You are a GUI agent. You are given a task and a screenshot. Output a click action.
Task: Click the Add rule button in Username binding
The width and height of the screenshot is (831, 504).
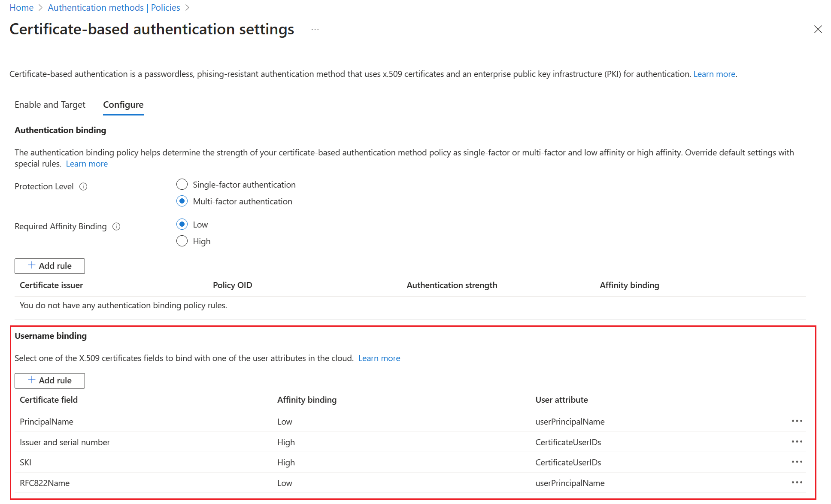pyautogui.click(x=50, y=380)
